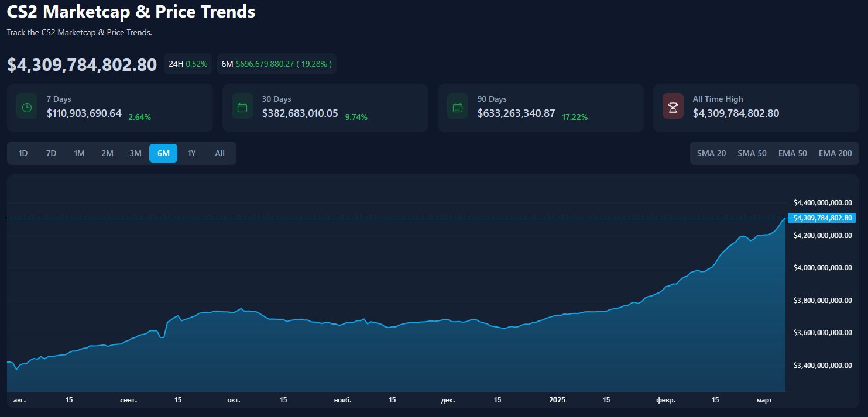Toggle the SMA 20 indicator
868x417 pixels.
[711, 153]
